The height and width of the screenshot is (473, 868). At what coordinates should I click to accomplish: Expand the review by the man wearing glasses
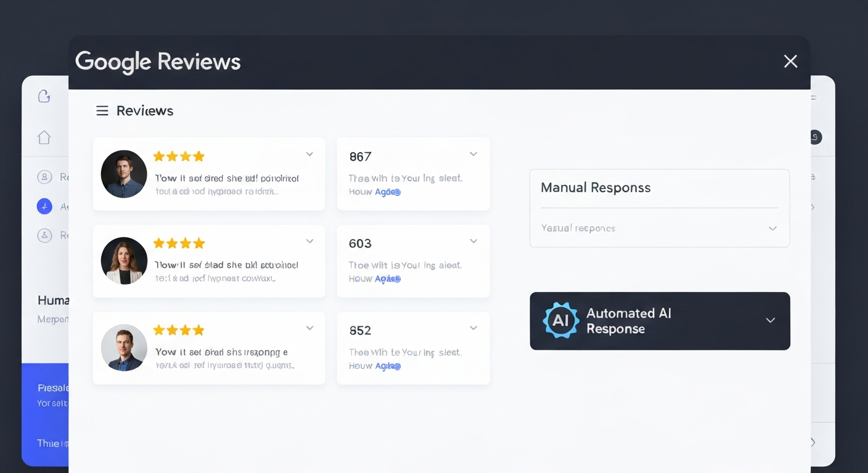[x=309, y=328]
